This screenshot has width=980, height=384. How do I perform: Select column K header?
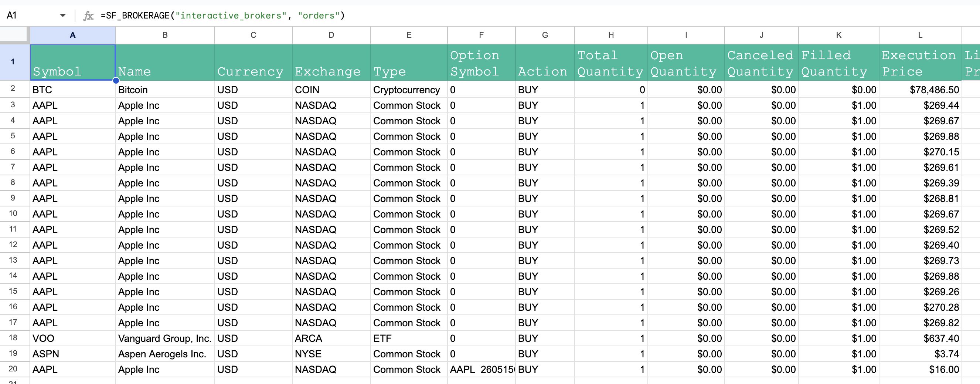838,35
